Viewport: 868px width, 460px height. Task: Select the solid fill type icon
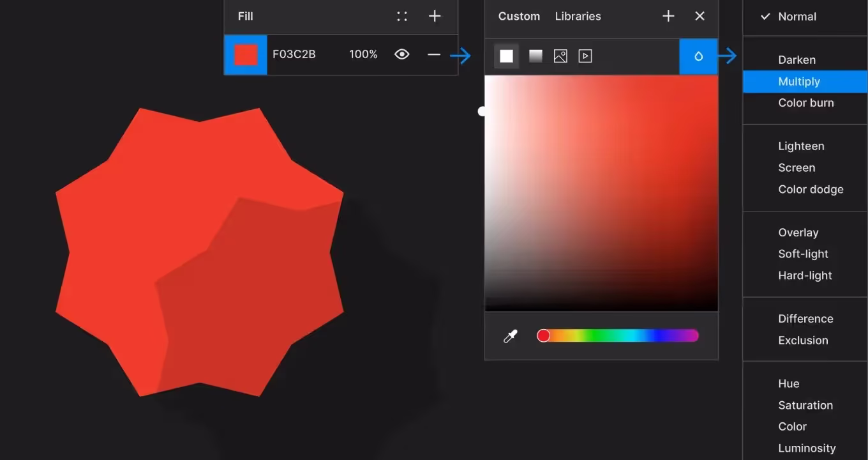click(506, 56)
